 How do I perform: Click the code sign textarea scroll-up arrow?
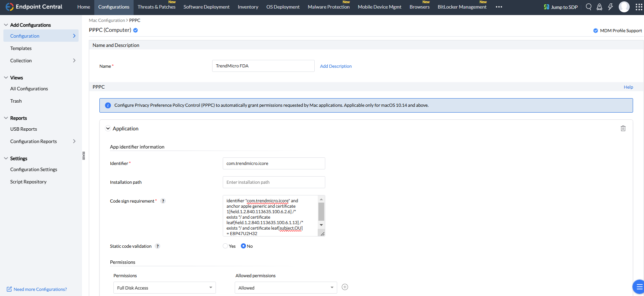click(321, 199)
